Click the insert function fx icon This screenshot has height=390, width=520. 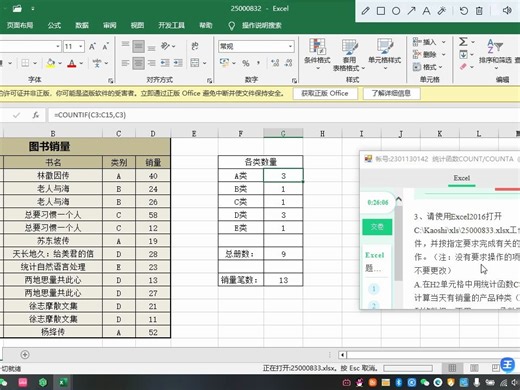pyautogui.click(x=36, y=115)
